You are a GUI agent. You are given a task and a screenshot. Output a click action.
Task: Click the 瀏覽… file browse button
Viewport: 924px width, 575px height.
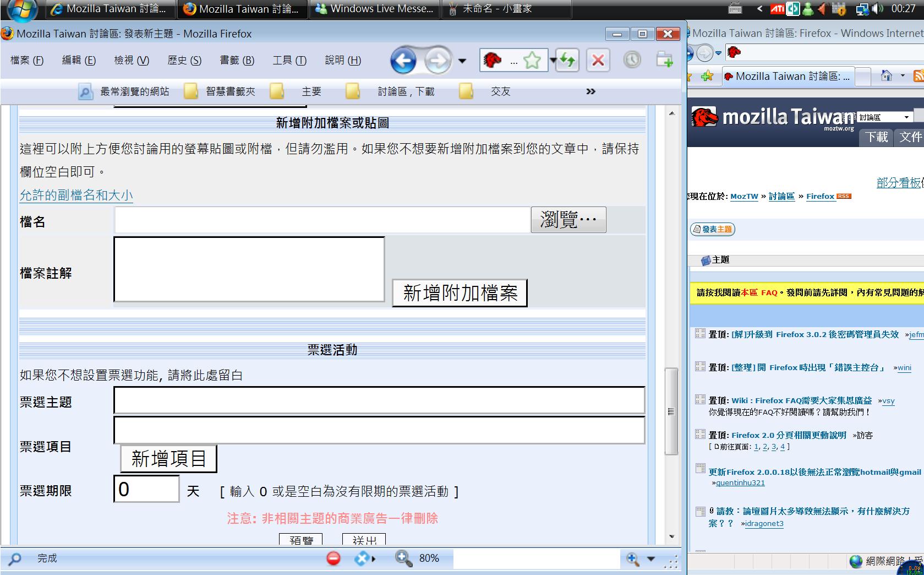[x=568, y=220]
